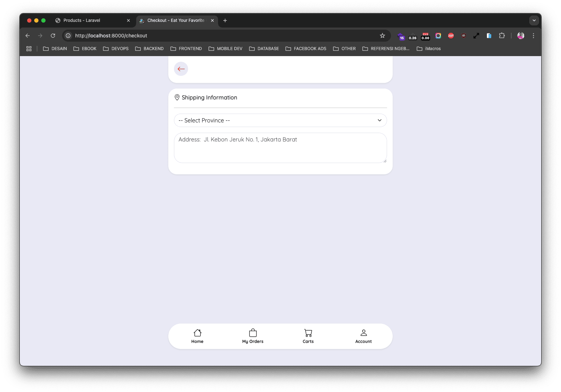561x392 pixels.
Task: Open the DATABASE bookmarks folder
Action: [x=264, y=49]
